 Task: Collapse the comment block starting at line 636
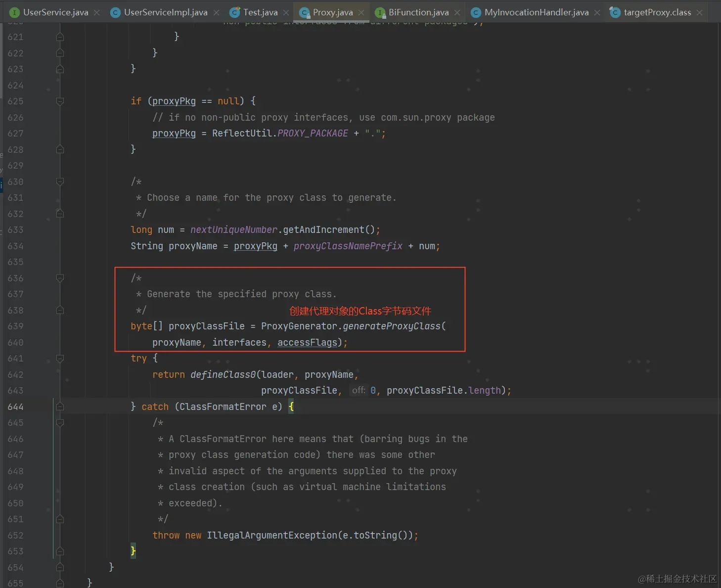(60, 278)
